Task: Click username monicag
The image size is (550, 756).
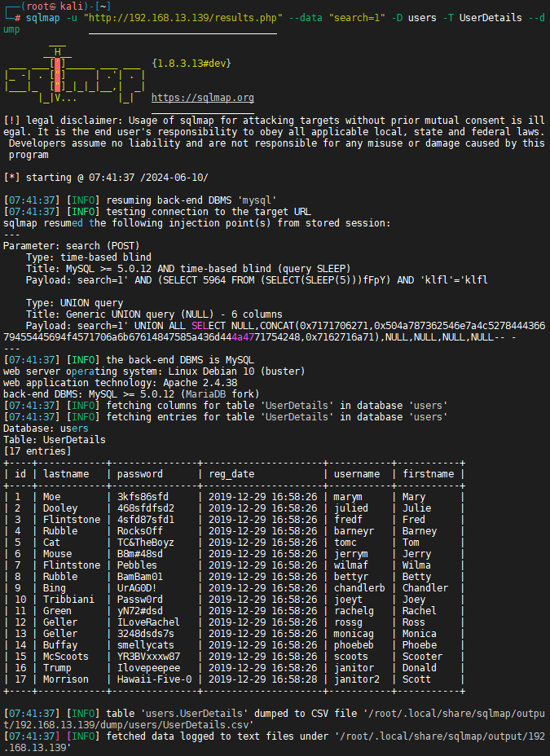Action: (x=354, y=634)
